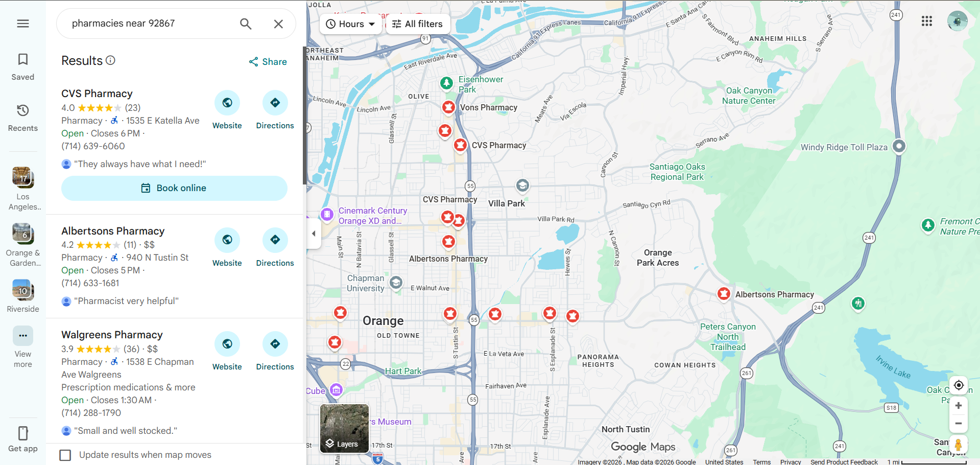Open the map Terms link
The width and height of the screenshot is (980, 465).
(x=761, y=462)
